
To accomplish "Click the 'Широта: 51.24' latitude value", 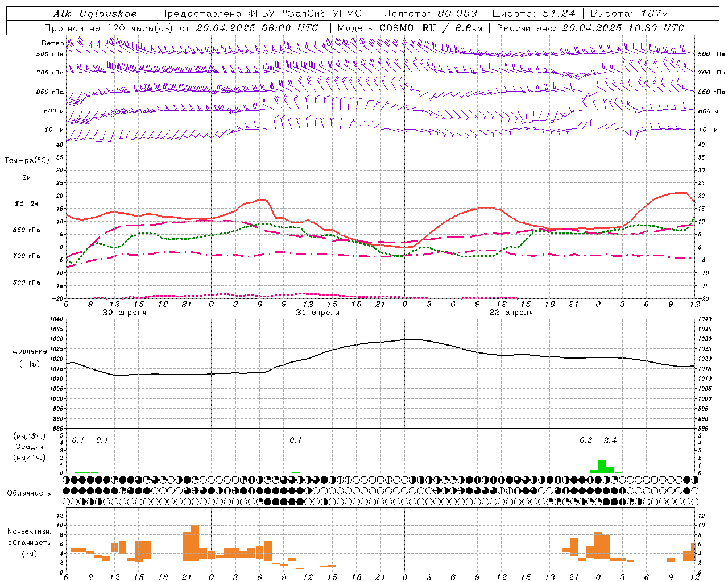I will 533,14.
